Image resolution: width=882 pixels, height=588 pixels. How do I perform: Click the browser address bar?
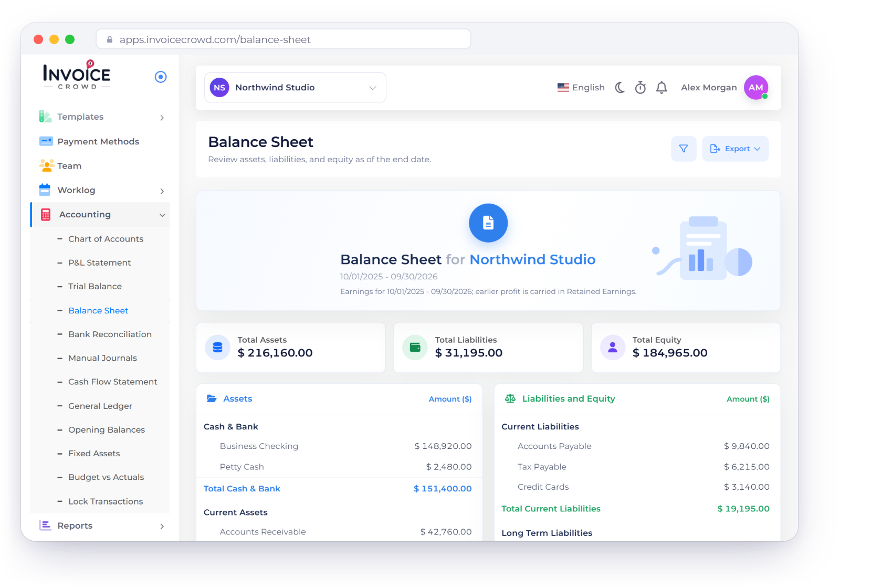[x=283, y=39]
